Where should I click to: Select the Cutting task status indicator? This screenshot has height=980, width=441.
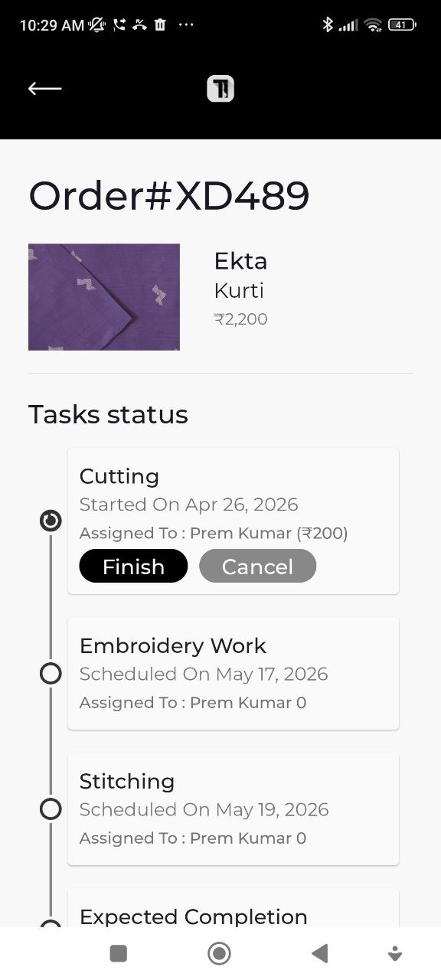pos(51,520)
